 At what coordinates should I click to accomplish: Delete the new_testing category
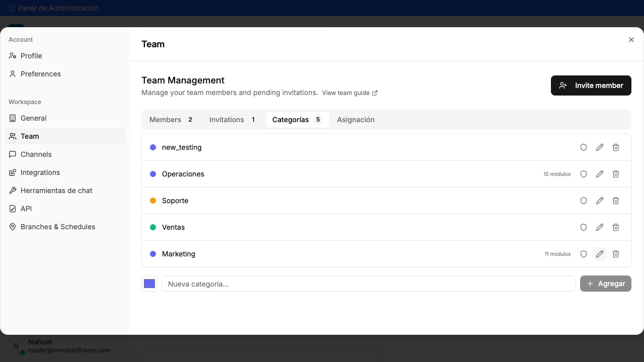click(x=616, y=147)
